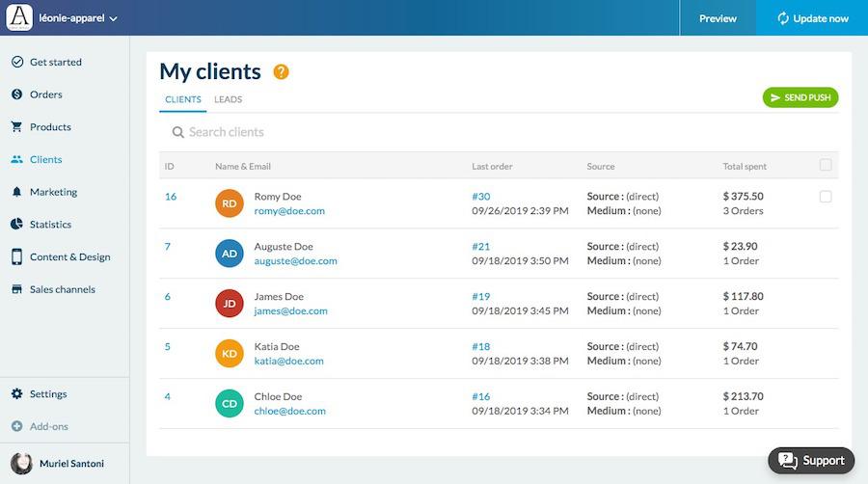Click the orange help question mark icon
868x484 pixels.
pos(281,72)
